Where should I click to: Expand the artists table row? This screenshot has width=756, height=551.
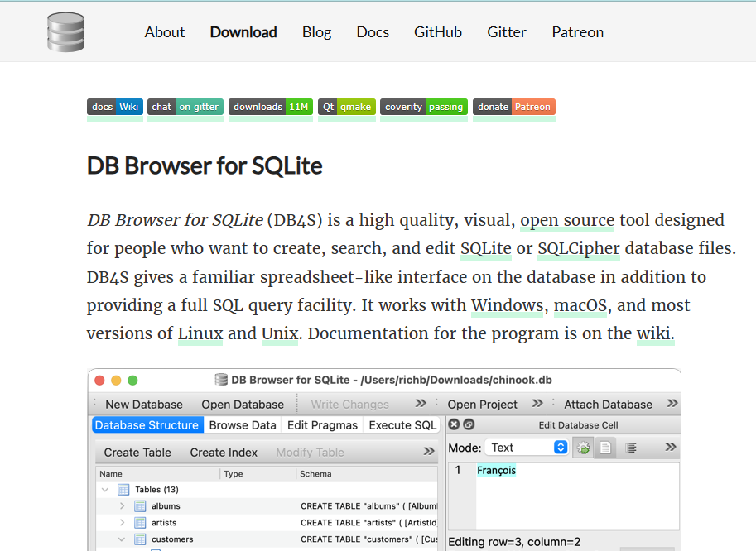pos(122,523)
